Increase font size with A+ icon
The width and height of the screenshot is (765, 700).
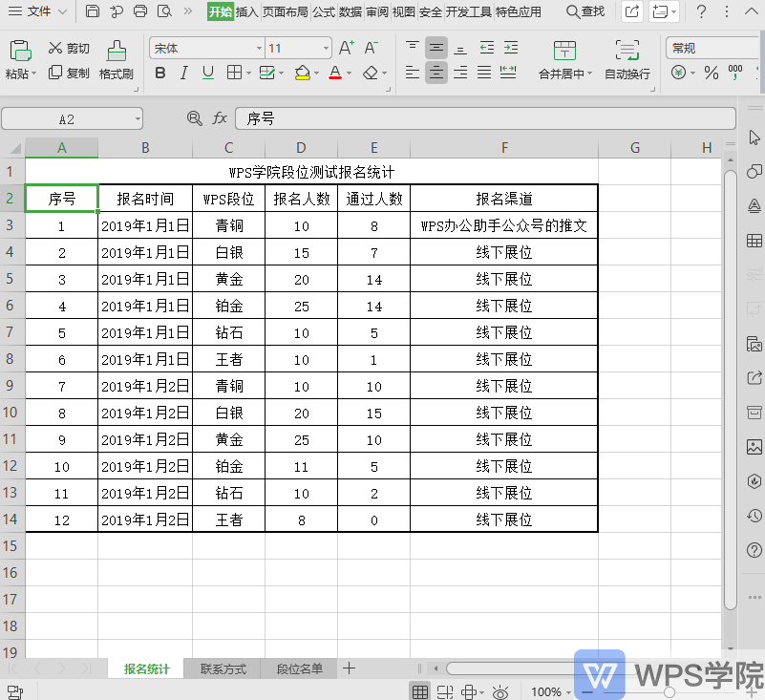[x=347, y=48]
